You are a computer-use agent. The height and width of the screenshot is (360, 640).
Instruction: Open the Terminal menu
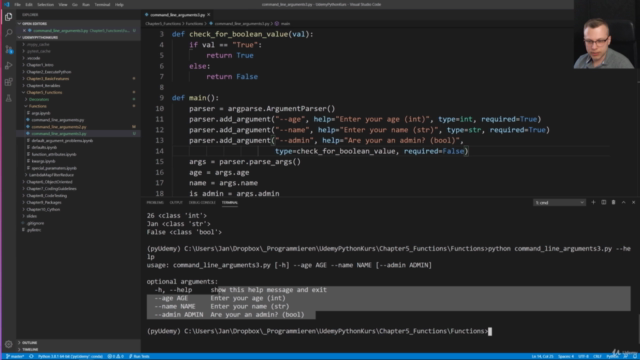point(102,4)
